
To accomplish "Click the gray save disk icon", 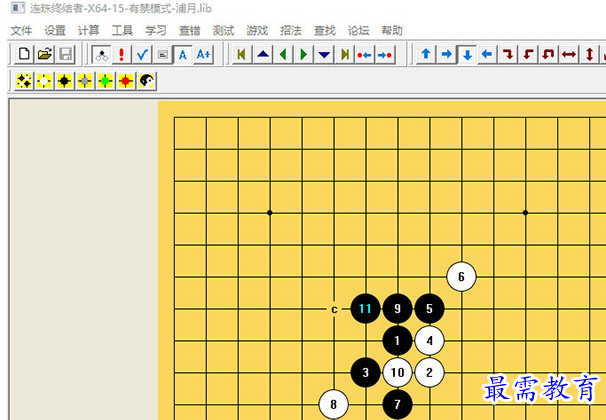I will [x=66, y=54].
